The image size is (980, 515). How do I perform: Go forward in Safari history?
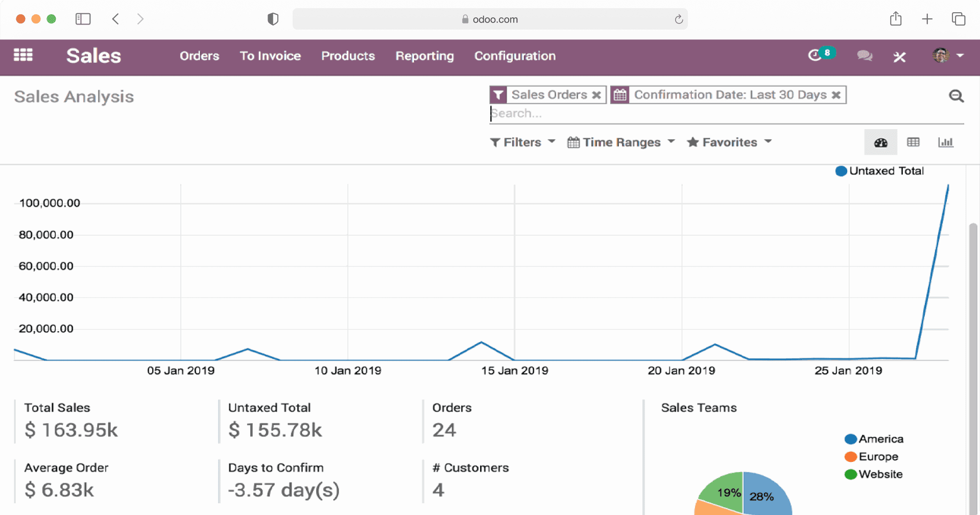pos(140,19)
